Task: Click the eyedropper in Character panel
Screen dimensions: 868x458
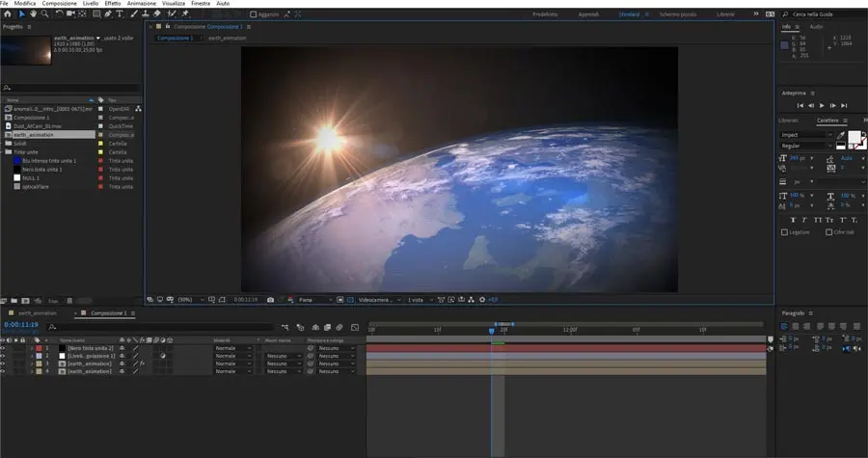Action: pos(841,134)
